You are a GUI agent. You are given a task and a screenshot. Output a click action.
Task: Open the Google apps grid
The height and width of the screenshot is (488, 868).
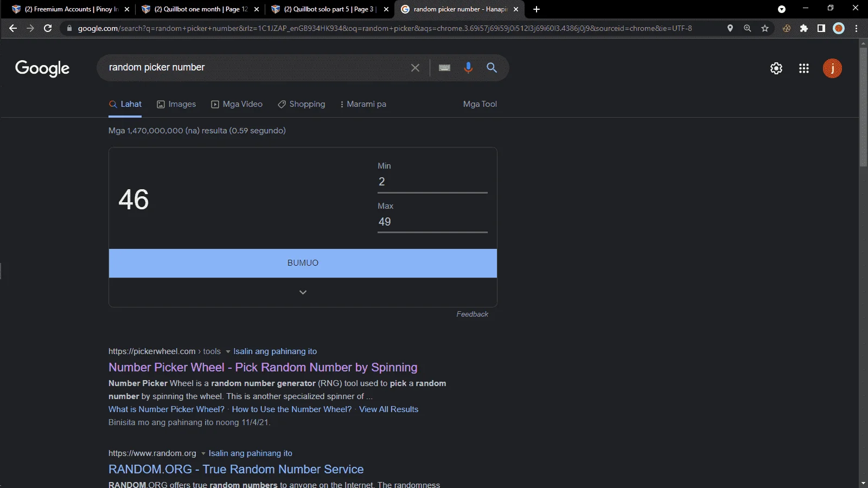pyautogui.click(x=804, y=68)
